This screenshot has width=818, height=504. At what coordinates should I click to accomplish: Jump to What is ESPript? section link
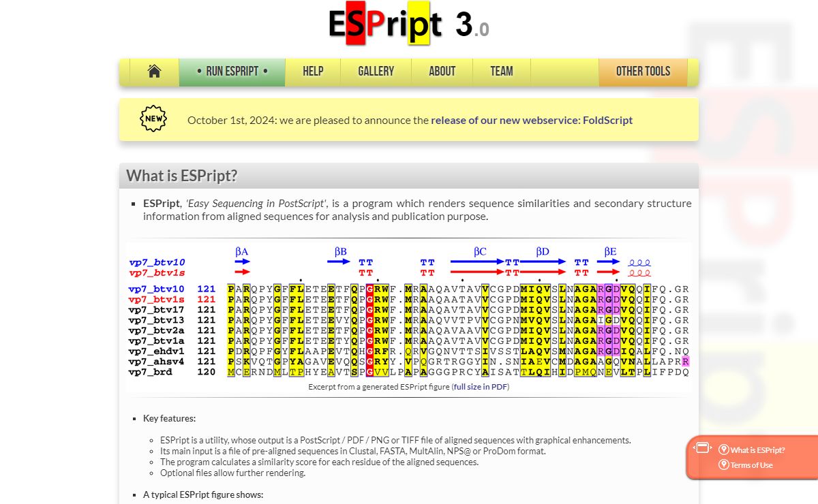point(757,450)
